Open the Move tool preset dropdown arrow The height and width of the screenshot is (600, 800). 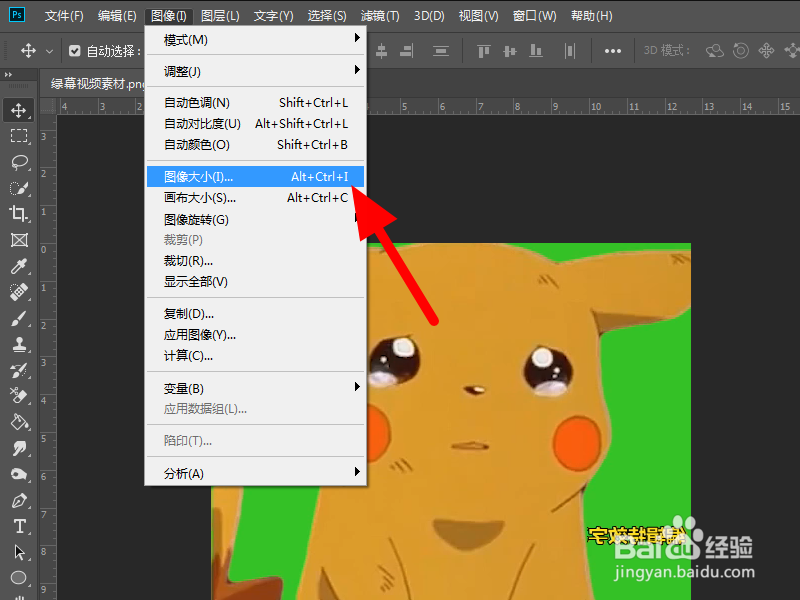coord(49,51)
